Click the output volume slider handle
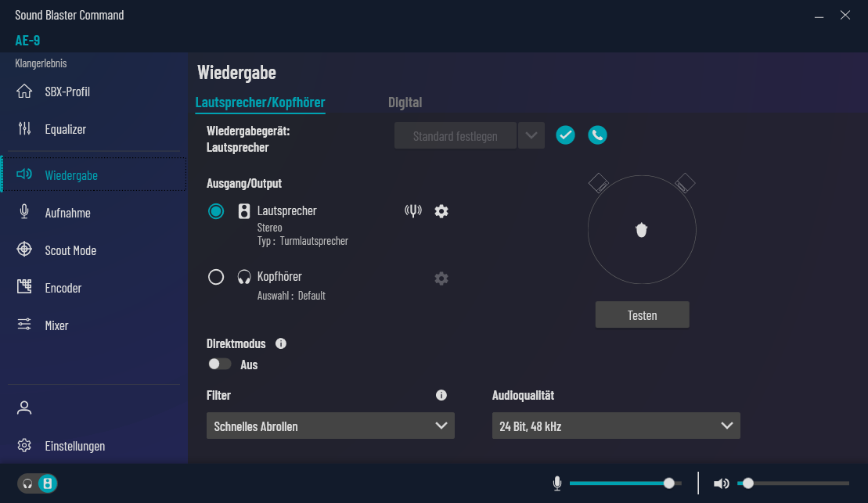 pos(748,483)
